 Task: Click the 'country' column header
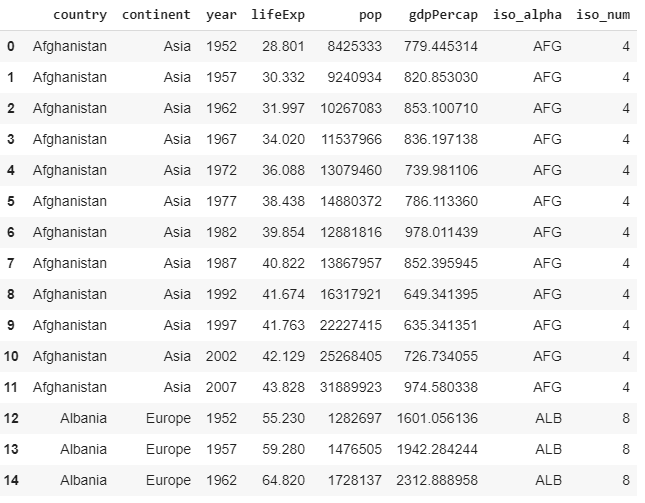(80, 16)
